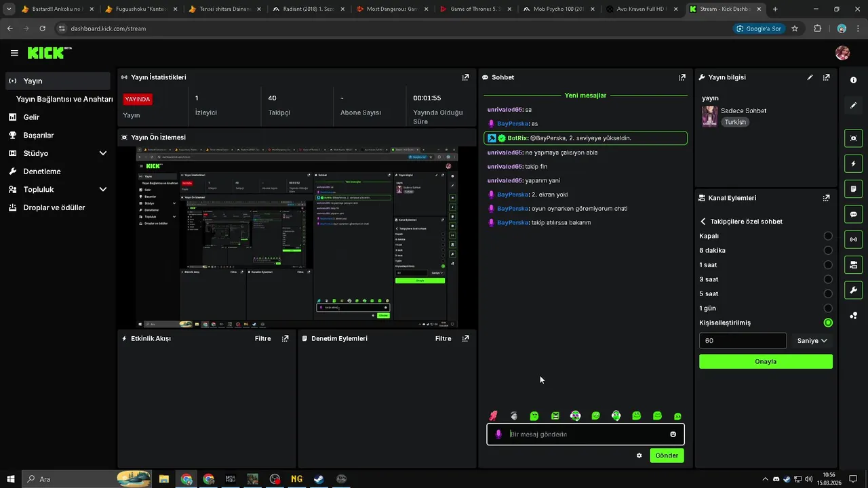Click the Kick logo
The image size is (868, 488).
click(50, 53)
